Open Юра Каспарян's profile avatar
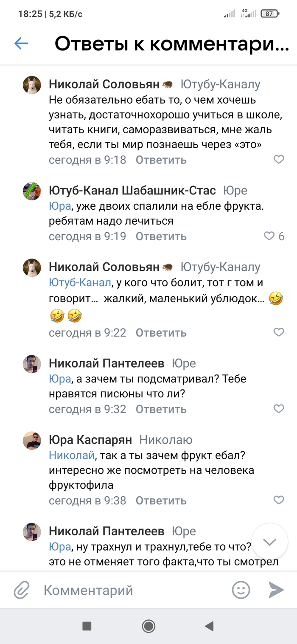Viewport: 297px width, 644px height. click(32, 441)
